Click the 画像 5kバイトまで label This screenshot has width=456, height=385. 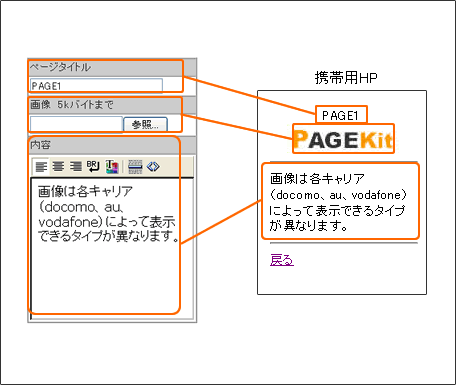[72, 105]
